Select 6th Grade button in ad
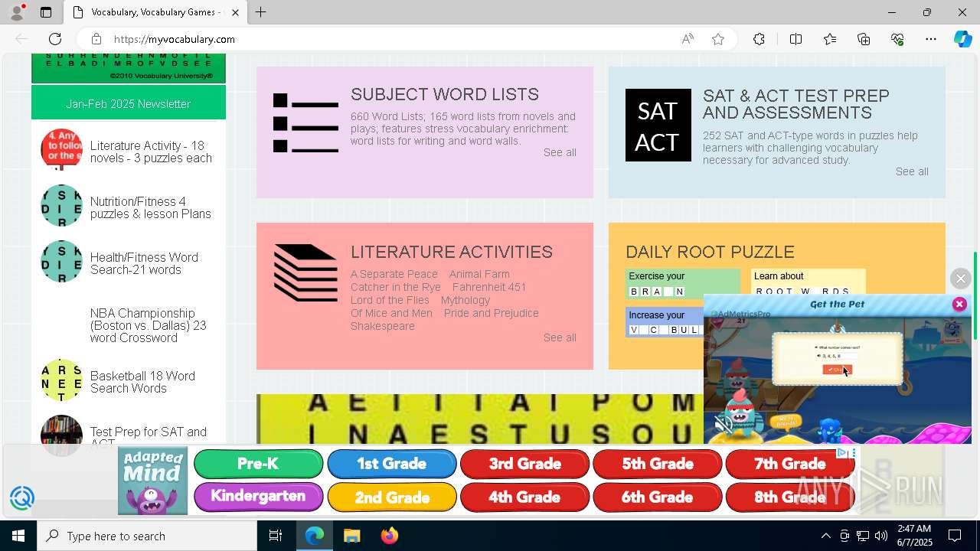 point(657,497)
